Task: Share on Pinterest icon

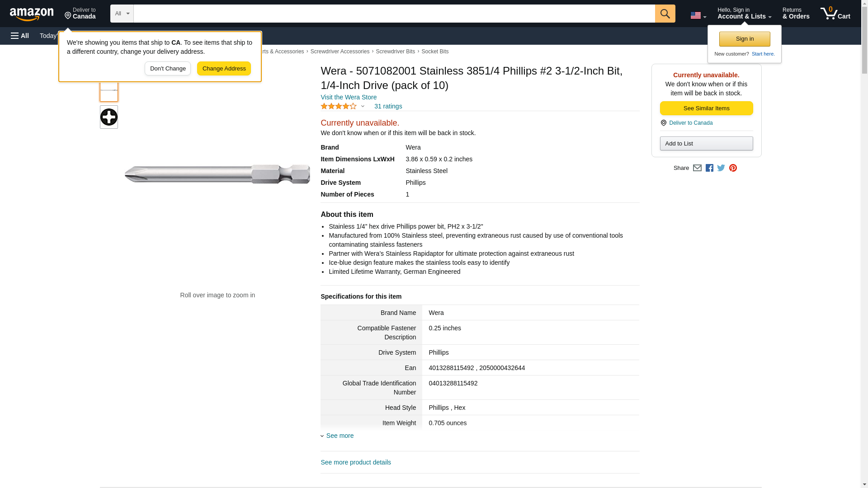Action: [x=733, y=168]
